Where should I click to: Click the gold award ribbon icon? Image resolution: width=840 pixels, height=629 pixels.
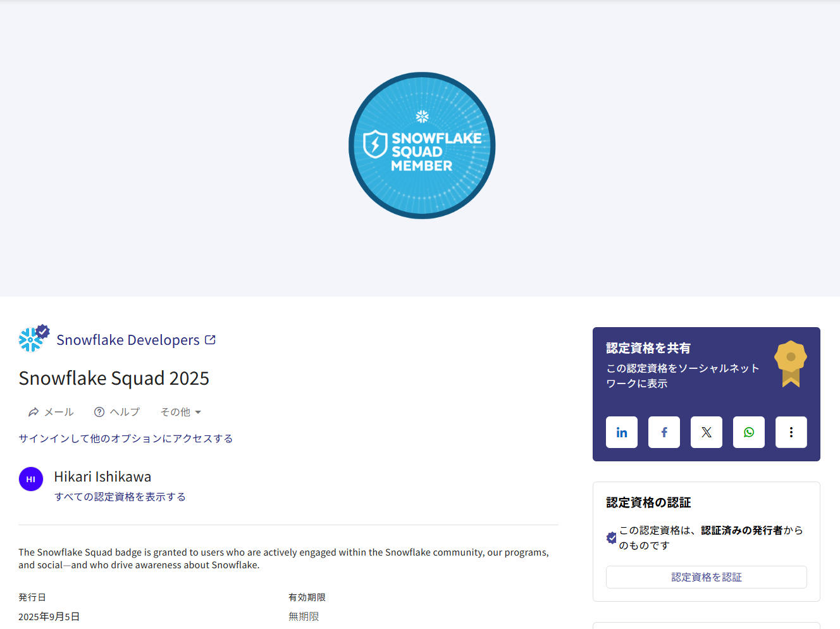point(791,364)
